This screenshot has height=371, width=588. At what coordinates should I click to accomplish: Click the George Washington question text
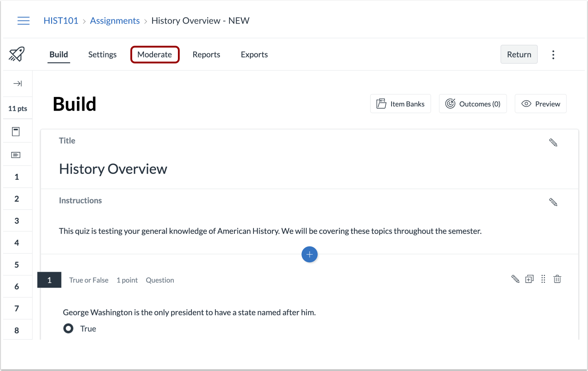[189, 313]
